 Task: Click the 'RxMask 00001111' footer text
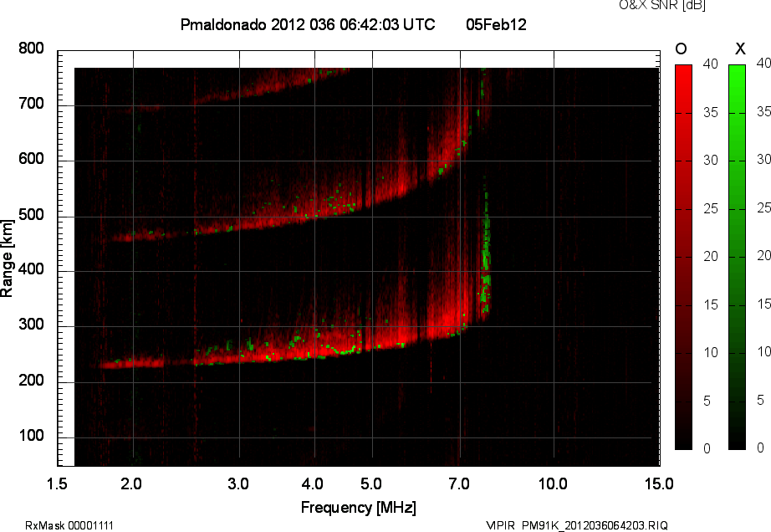(69, 525)
